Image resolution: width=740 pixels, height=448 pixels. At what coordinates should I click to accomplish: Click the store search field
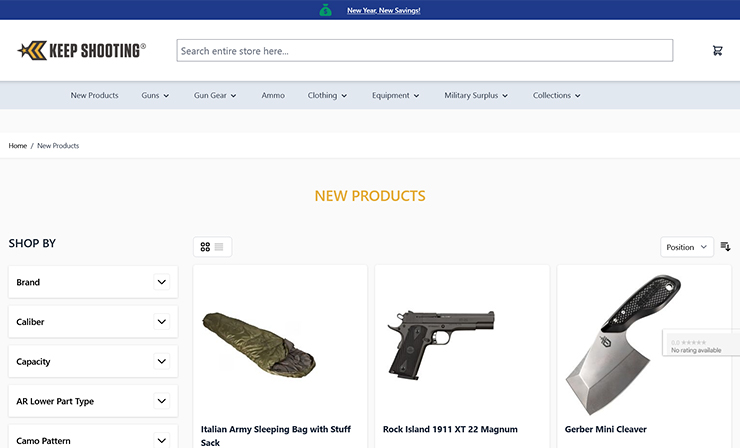[x=424, y=51]
